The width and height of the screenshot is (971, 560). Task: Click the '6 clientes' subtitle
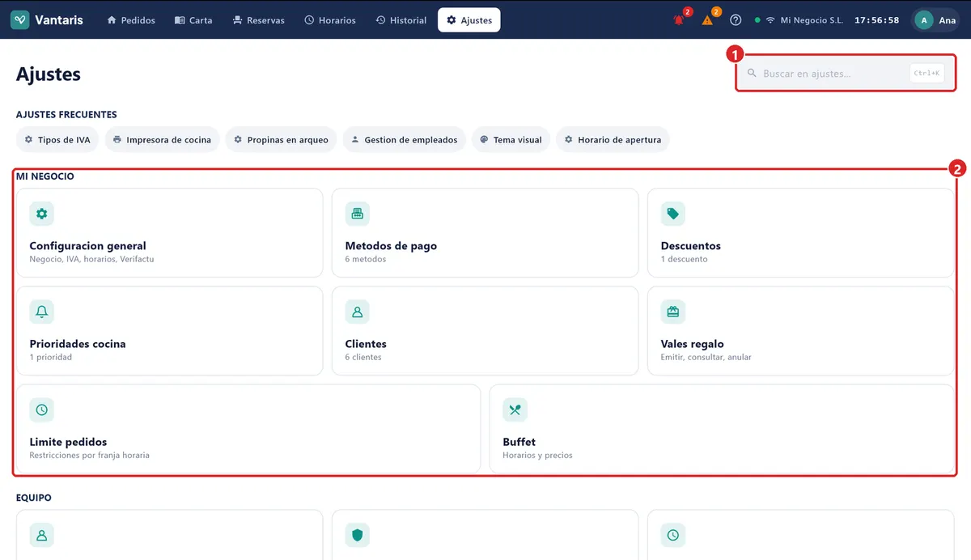[363, 358]
